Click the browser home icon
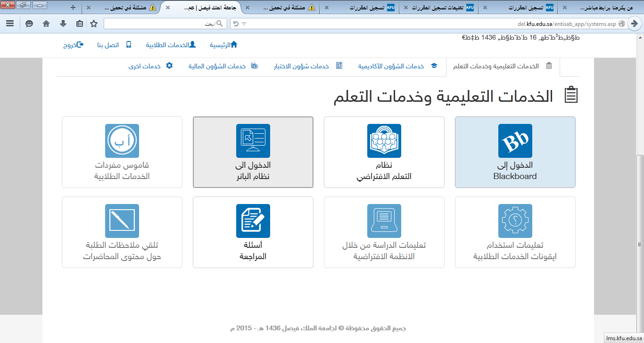This screenshot has height=343, width=644. click(x=46, y=24)
